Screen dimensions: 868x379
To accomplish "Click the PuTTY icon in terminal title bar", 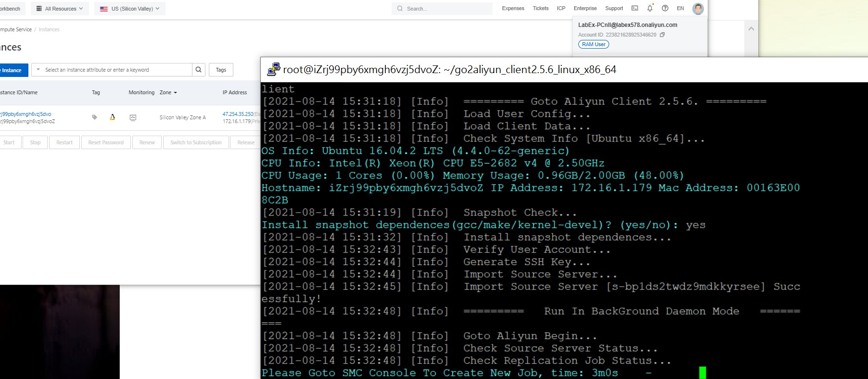I will coord(273,69).
